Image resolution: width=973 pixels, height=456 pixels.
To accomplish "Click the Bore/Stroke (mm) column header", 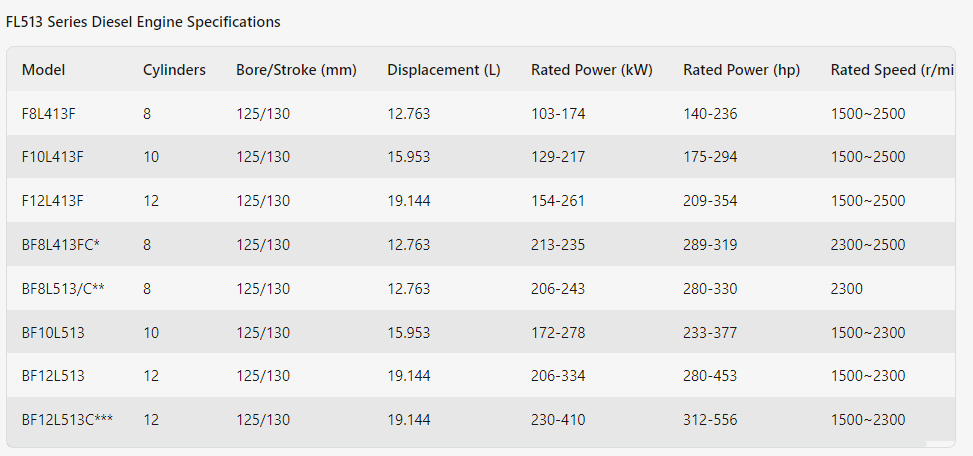I will pos(296,70).
